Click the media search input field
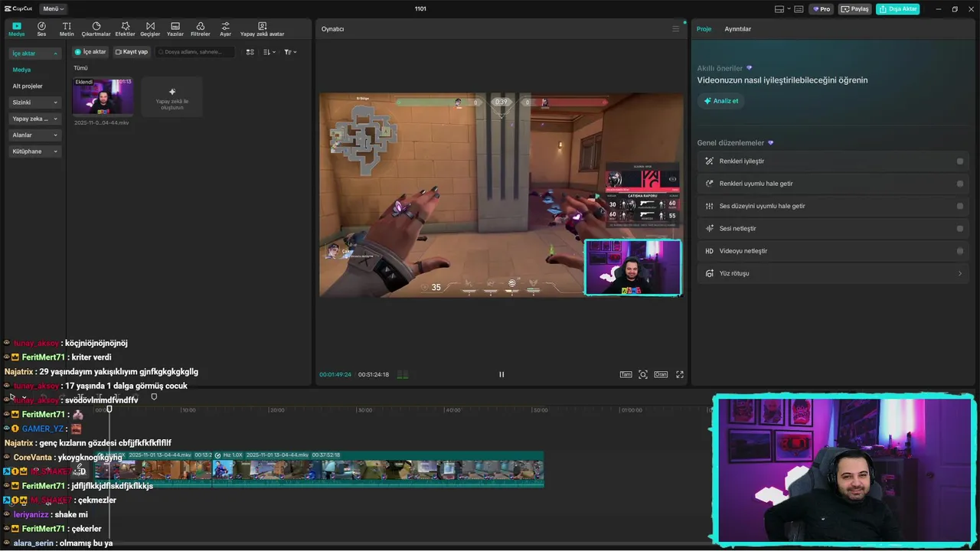Viewport: 980px width, 551px height. click(x=194, y=52)
